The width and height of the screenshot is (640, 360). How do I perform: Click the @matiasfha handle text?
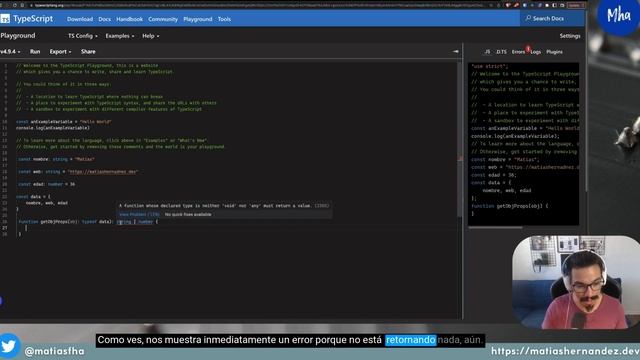tap(55, 351)
